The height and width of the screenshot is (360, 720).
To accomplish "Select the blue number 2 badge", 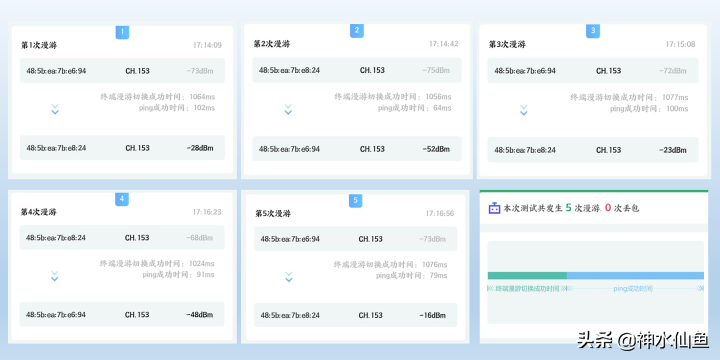I will pos(357,31).
